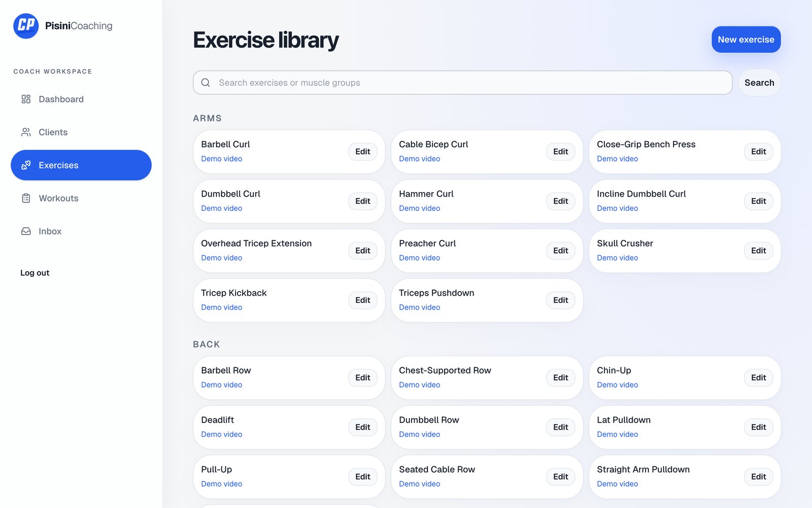Screen dimensions: 812x508
Task: Click the Workouts clipboard icon
Action: [26, 198]
